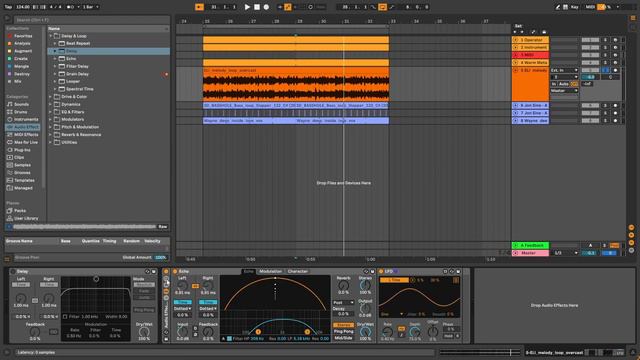
Task: Expand the Dynamics folder
Action: tap(51, 104)
